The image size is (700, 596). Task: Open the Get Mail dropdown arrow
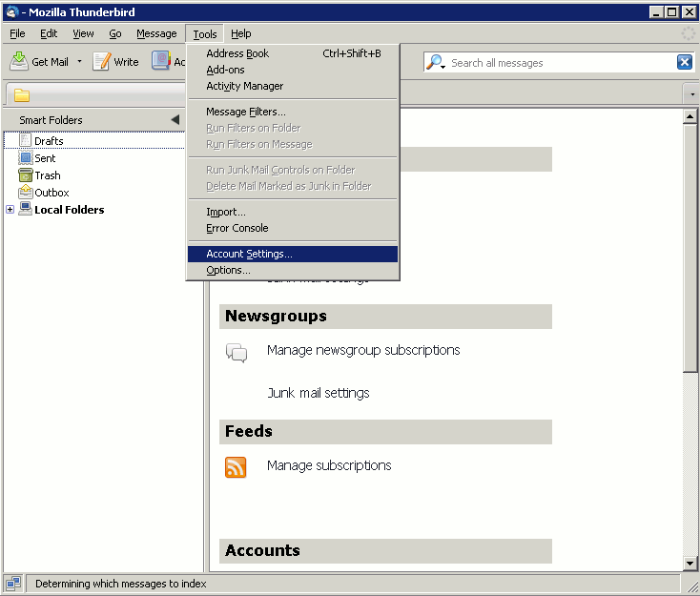coord(79,61)
